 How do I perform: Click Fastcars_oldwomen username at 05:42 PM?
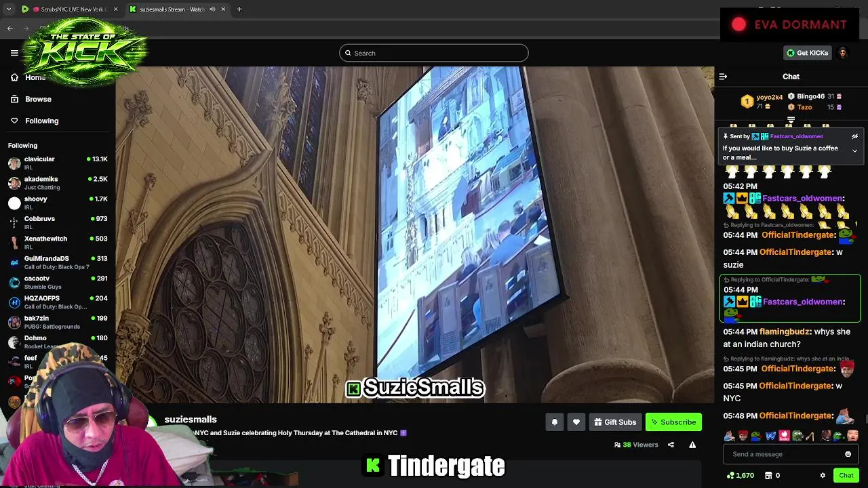[x=802, y=198]
